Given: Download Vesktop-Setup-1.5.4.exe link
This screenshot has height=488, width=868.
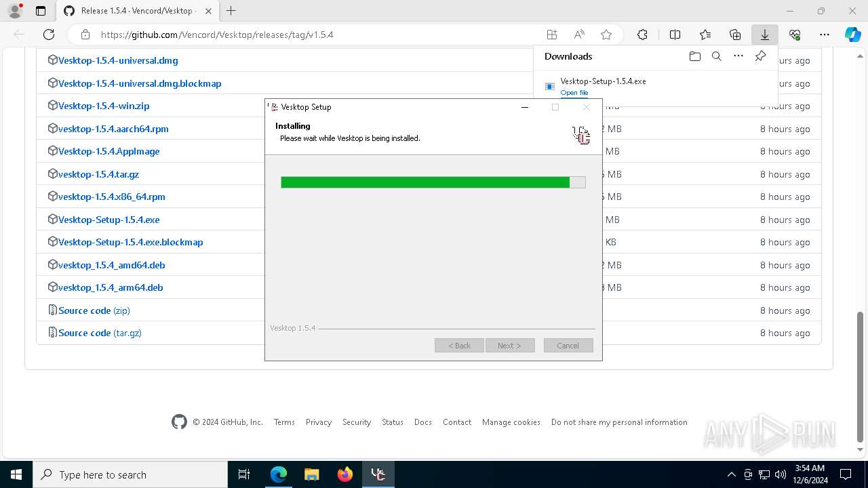Looking at the screenshot, I should coord(109,220).
